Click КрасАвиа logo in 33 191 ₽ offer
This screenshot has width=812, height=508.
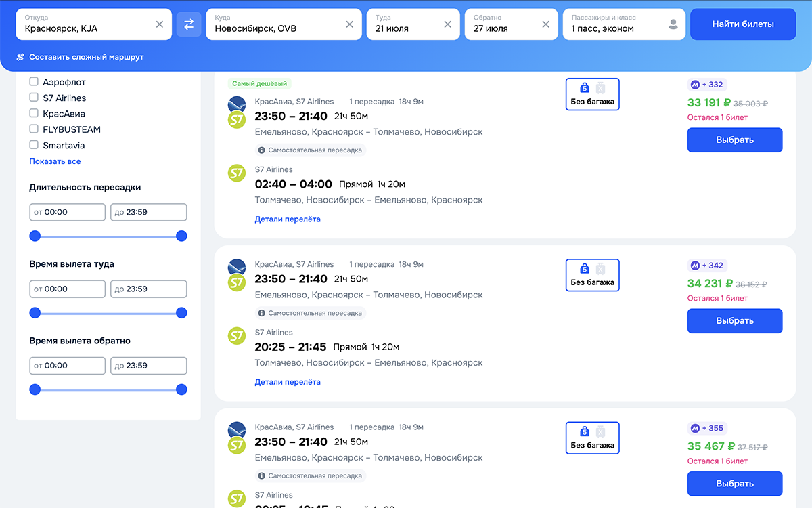pos(237,104)
